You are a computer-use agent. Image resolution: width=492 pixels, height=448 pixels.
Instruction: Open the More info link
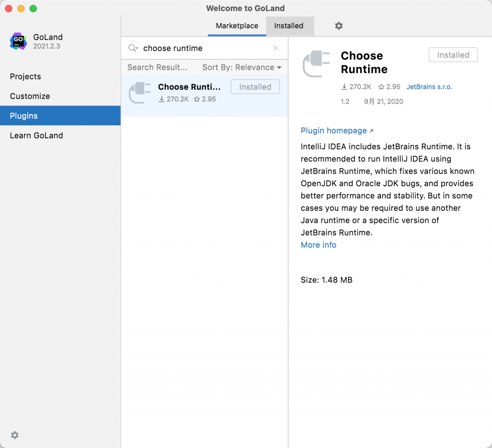(x=319, y=245)
